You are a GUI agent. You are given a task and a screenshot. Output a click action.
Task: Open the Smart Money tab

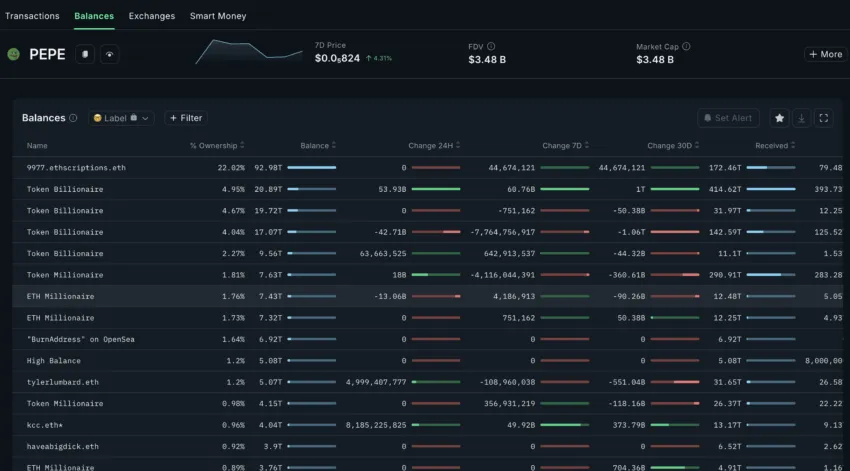[x=218, y=16]
